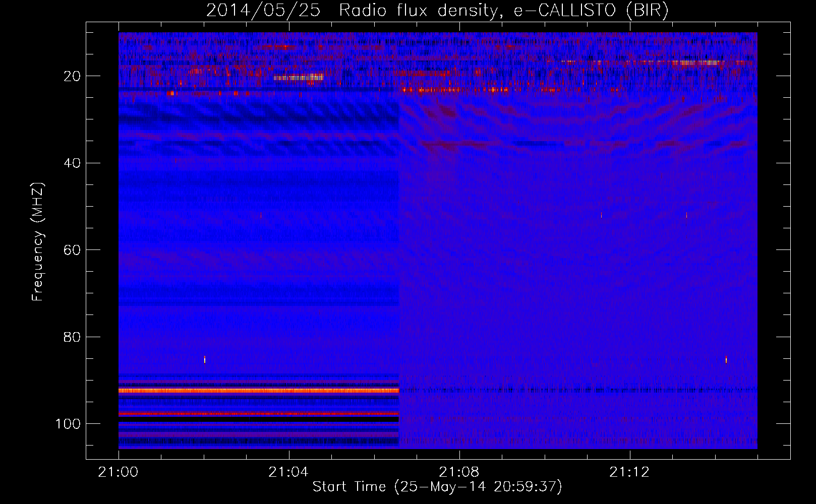Click the yellow streak at 17 MHz near 21:13
816x504 pixels.
(x=696, y=63)
